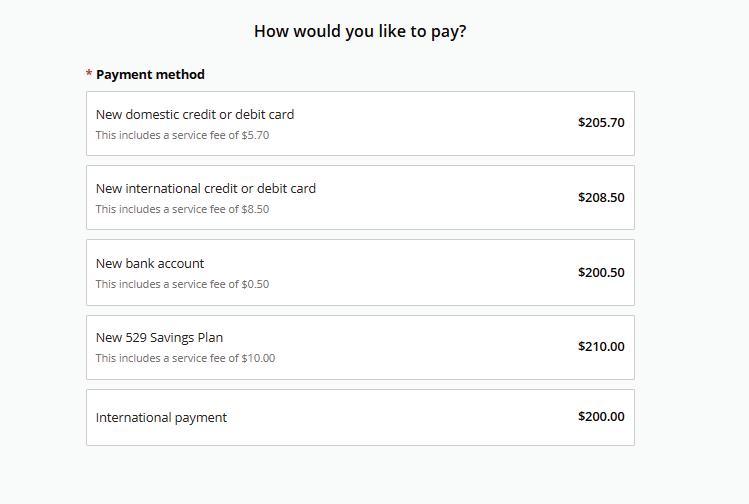Click the Payment method field label
This screenshot has height=504, width=749.
click(150, 74)
